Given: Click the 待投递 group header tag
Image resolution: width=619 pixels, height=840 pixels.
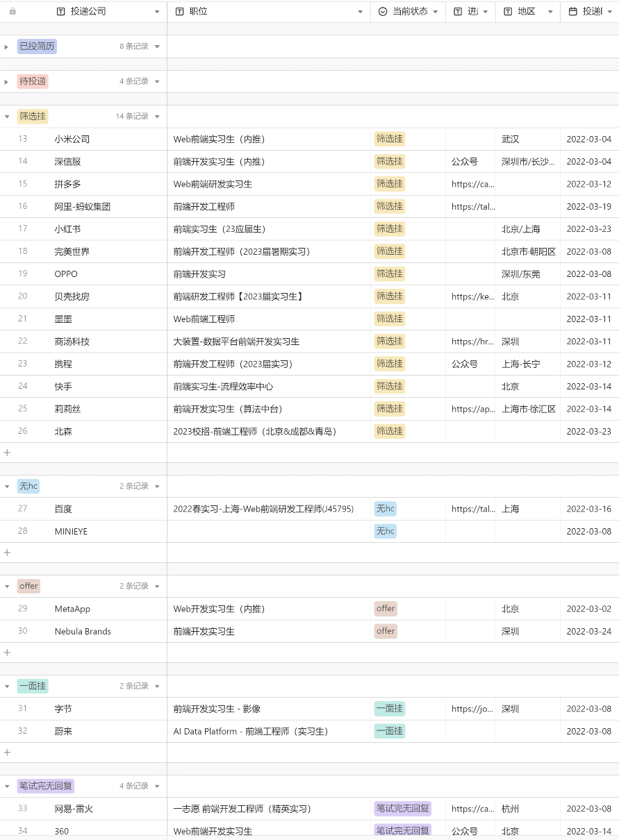Looking at the screenshot, I should pos(33,81).
